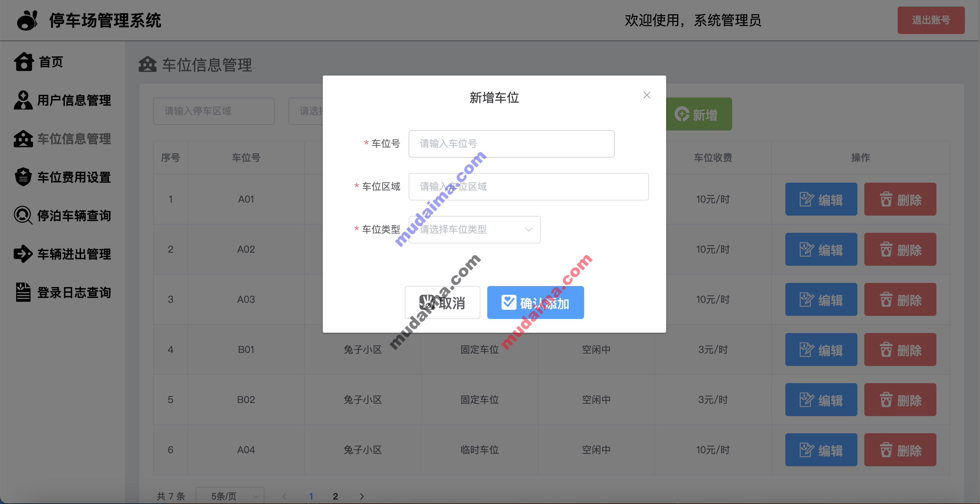The width and height of the screenshot is (980, 504).
Task: Expand the 请选择车位类型 dropdown
Action: (475, 230)
